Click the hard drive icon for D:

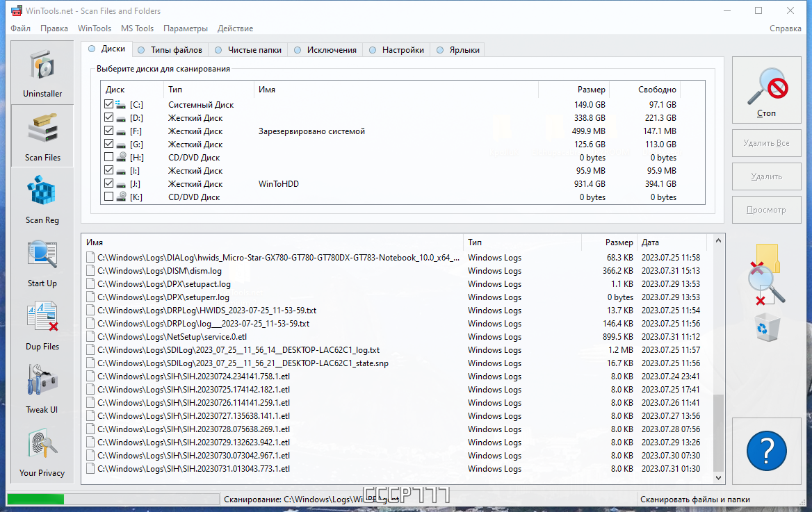[121, 118]
